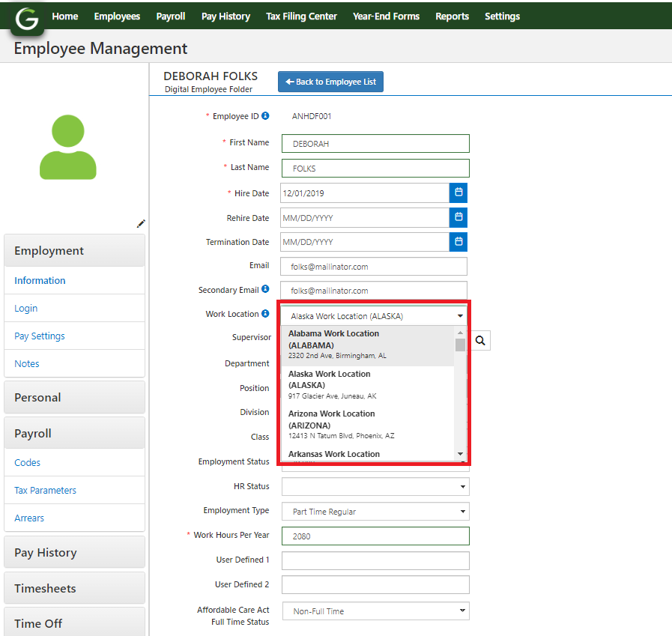The height and width of the screenshot is (636, 672).
Task: Open the Termination Date calendar picker
Action: (458, 242)
